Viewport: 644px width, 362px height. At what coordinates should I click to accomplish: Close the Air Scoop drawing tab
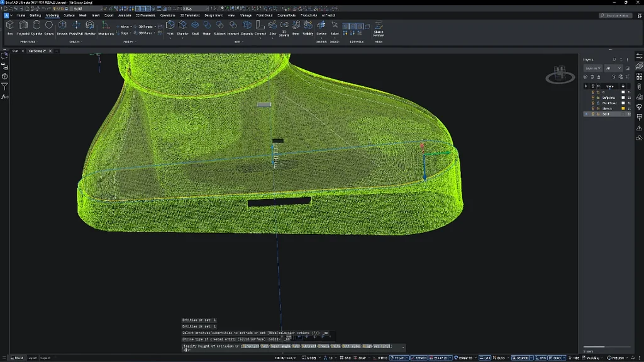click(x=50, y=51)
